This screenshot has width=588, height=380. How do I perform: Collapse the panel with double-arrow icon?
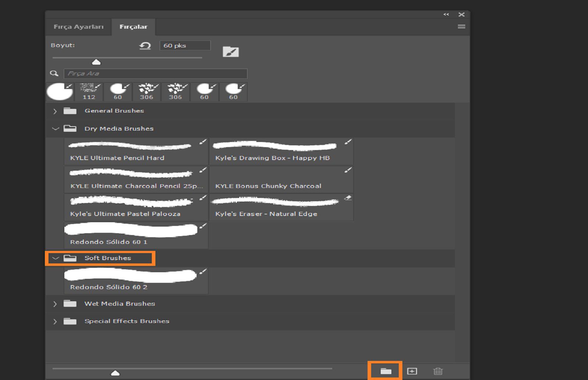click(446, 14)
